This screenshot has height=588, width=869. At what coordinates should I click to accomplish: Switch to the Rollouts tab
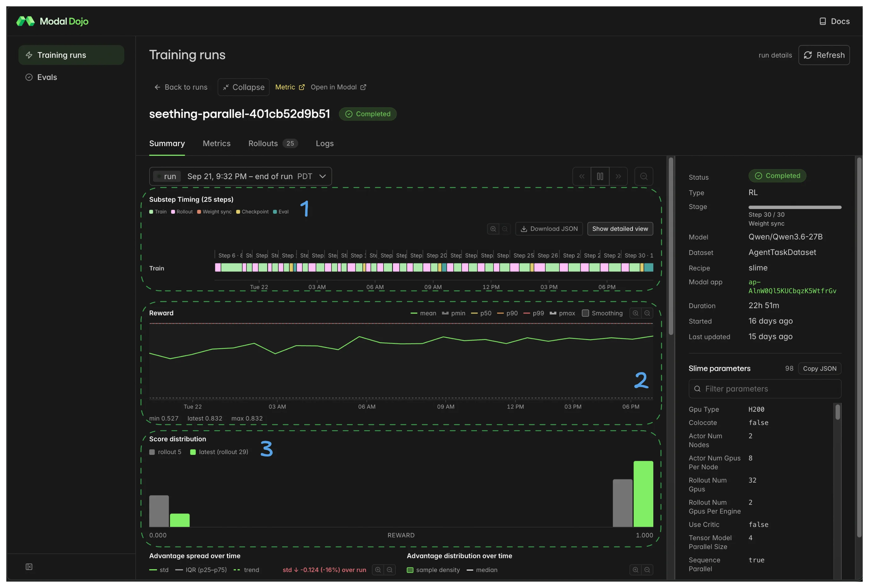click(273, 144)
